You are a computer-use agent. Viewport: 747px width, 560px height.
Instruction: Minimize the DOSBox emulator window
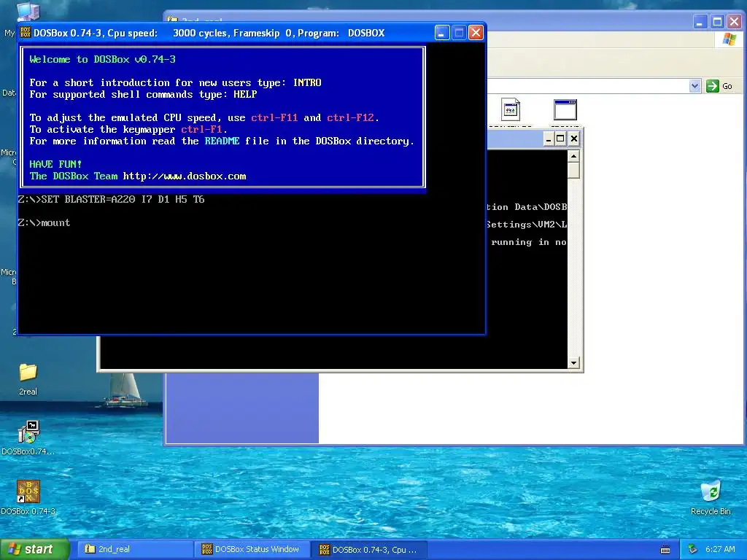[441, 33]
